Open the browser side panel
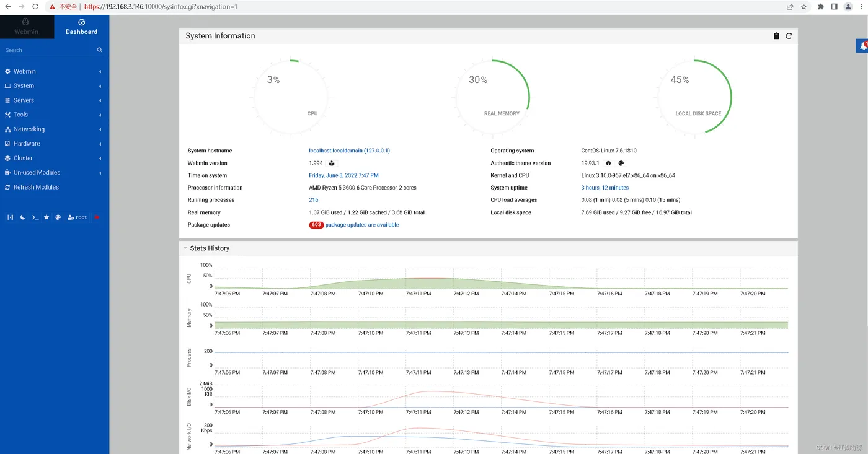The height and width of the screenshot is (454, 868). pos(834,7)
